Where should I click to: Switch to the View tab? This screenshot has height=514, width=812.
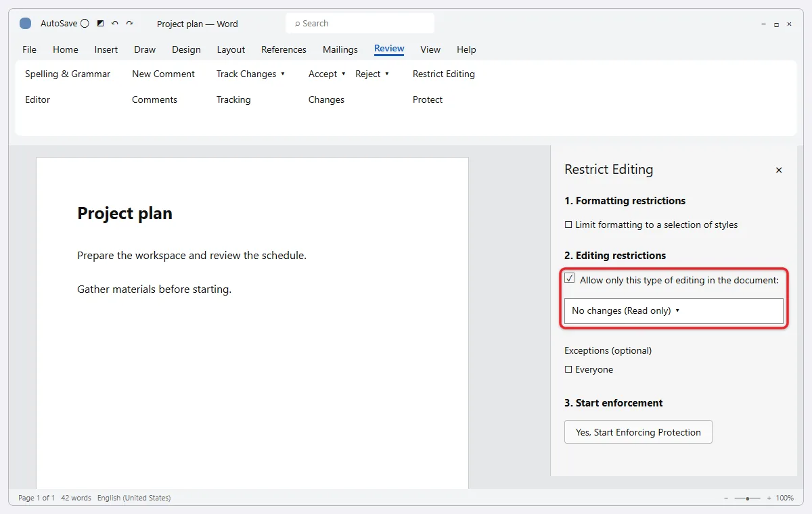(430, 49)
